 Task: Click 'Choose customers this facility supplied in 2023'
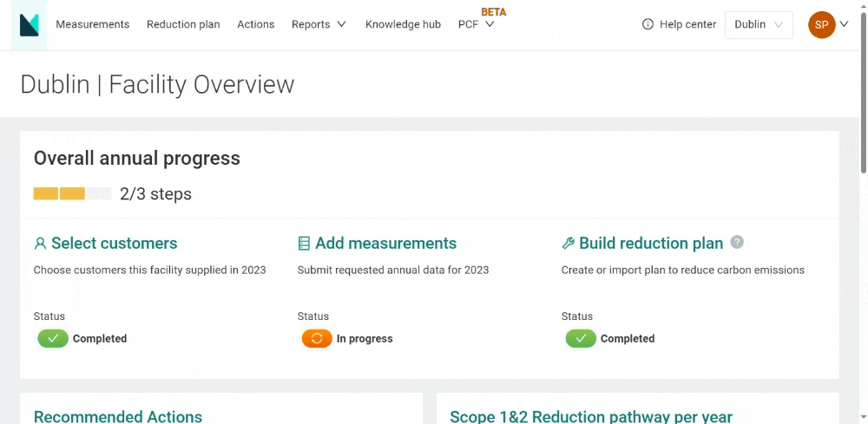point(149,271)
